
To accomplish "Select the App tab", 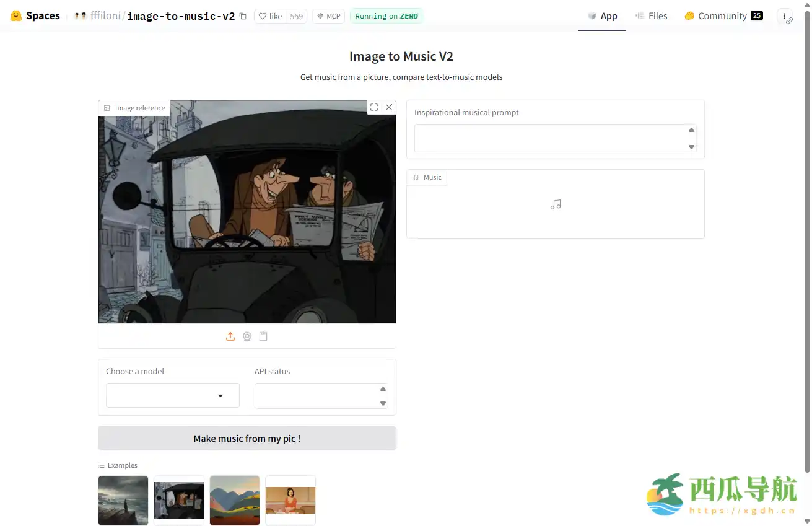I will coord(603,16).
